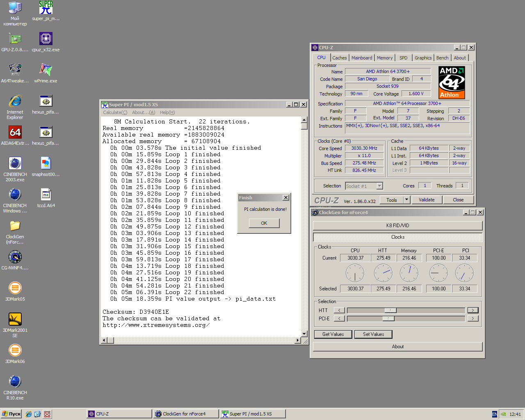Click the Validate button in CPU-Z
525x420 pixels.
click(x=427, y=200)
